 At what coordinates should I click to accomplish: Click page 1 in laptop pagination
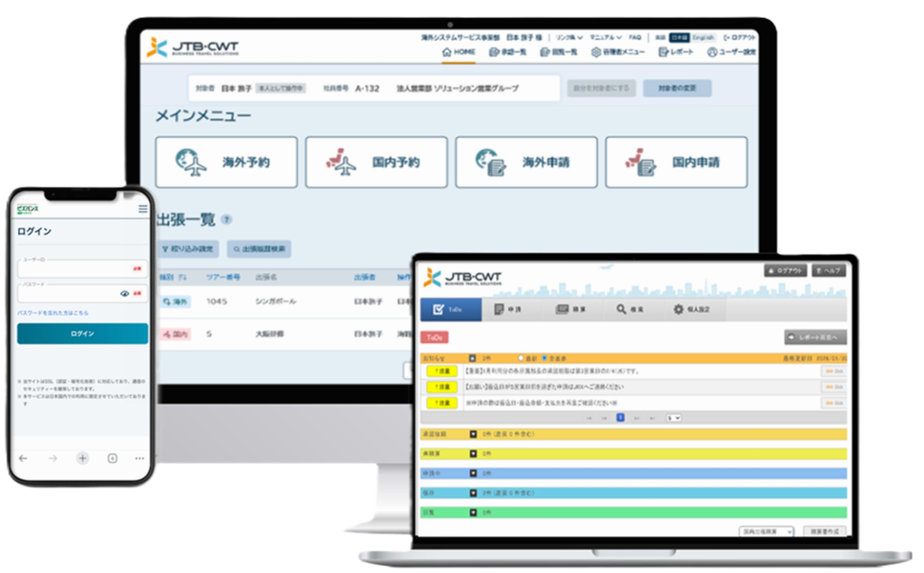point(621,418)
